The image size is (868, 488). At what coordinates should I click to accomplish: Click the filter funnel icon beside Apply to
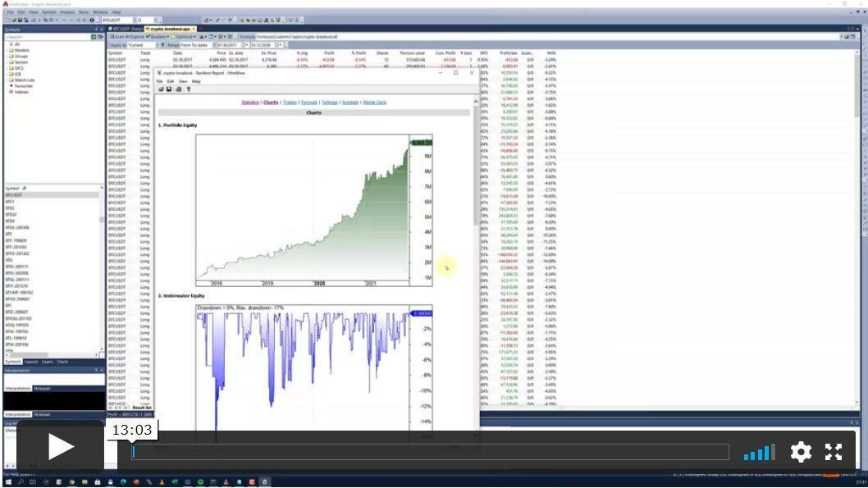click(162, 45)
